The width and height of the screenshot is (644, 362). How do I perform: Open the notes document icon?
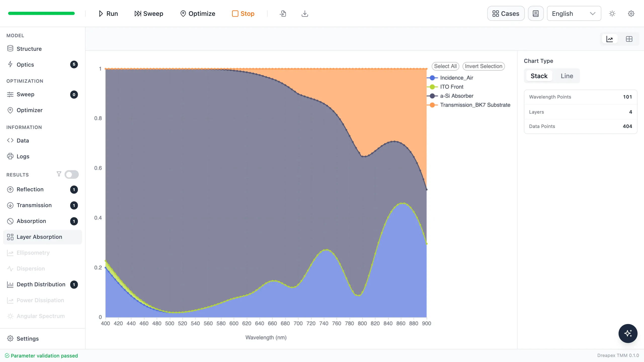tap(536, 14)
